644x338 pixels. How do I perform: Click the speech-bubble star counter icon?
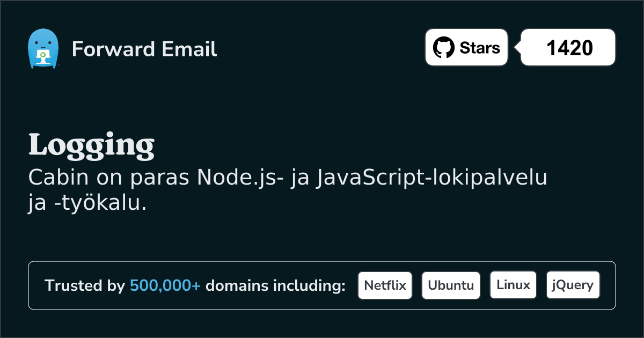click(x=567, y=47)
